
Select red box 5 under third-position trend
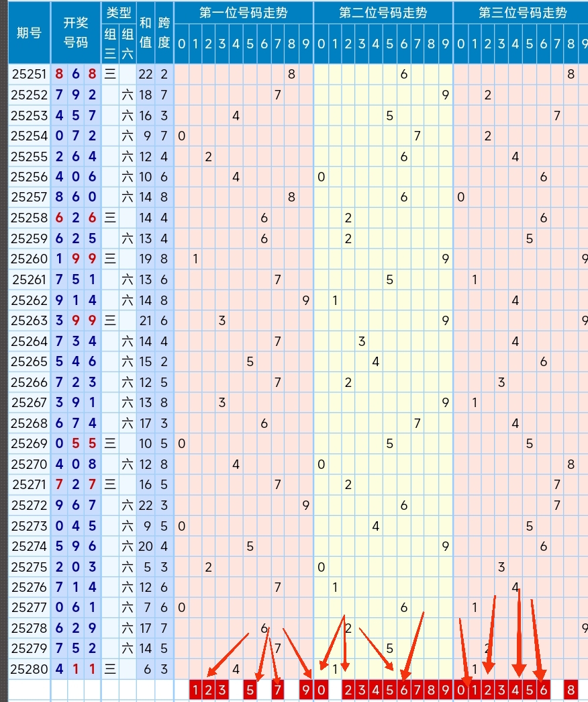[x=530, y=689]
